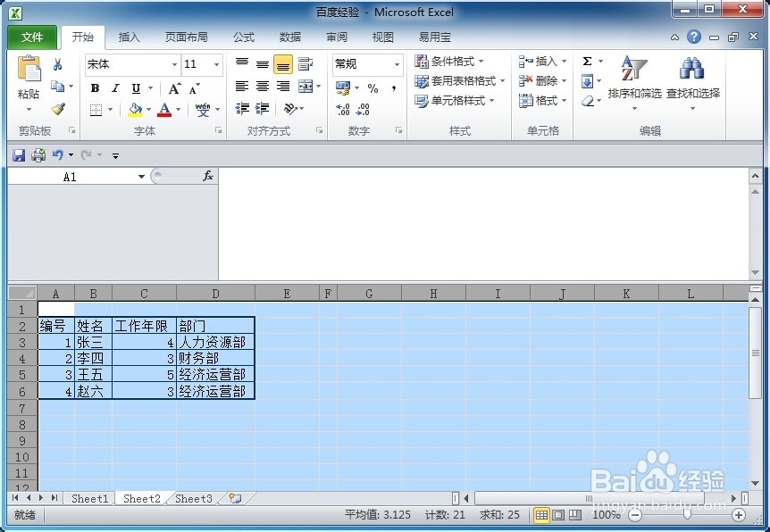
Task: Open 套用表格格式 dropdown
Action: [x=460, y=81]
